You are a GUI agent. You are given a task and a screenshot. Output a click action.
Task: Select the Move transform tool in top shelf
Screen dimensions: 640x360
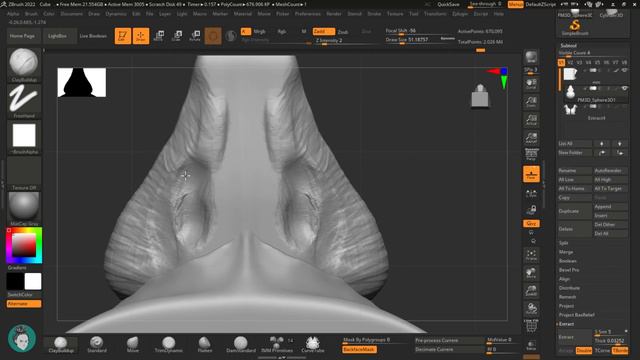click(159, 36)
